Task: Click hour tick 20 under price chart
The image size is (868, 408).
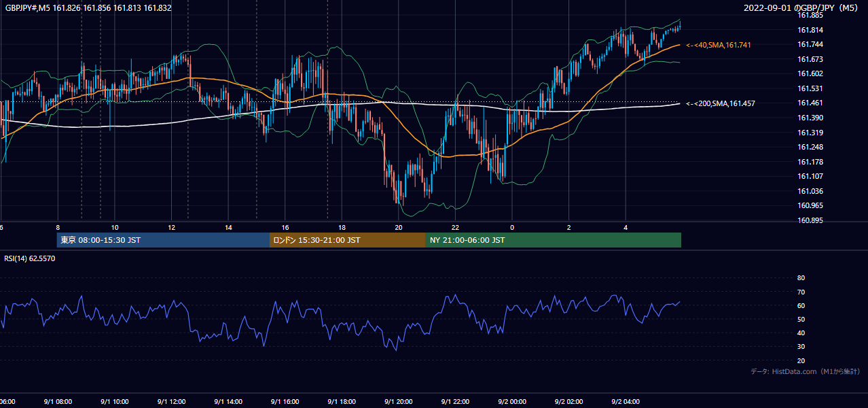Action: click(x=399, y=227)
